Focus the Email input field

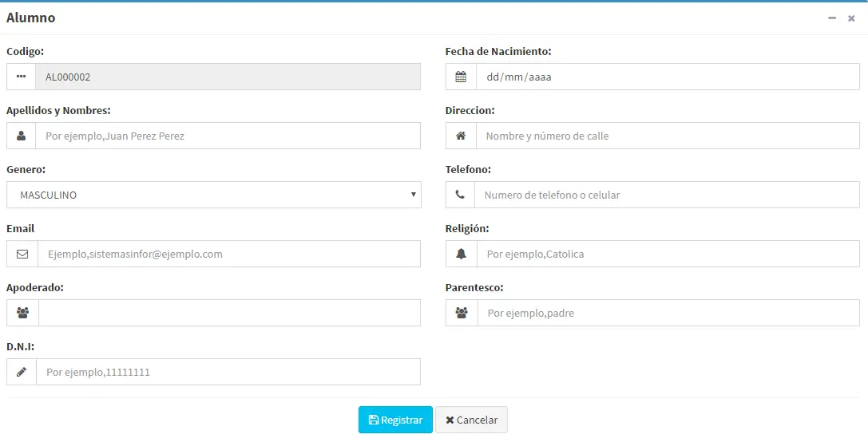[x=229, y=254]
